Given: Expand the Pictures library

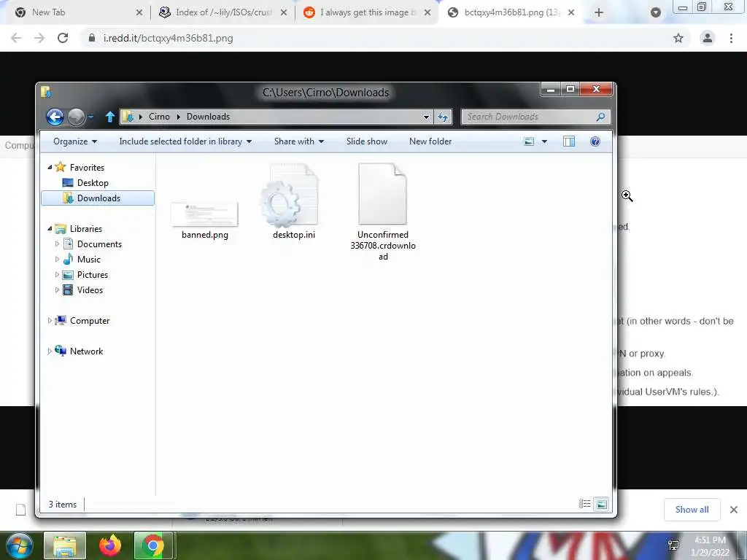Looking at the screenshot, I should point(57,275).
